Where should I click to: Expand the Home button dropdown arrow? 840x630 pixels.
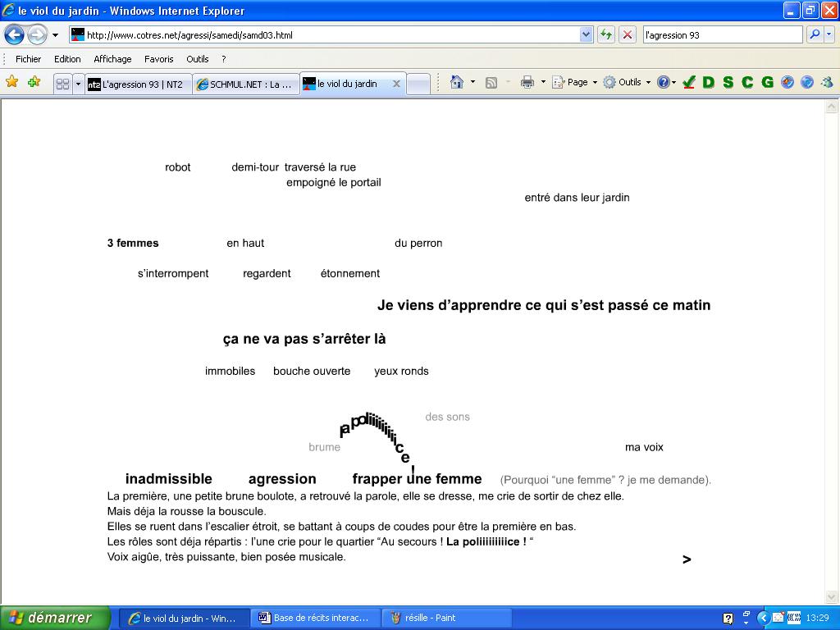pos(472,82)
